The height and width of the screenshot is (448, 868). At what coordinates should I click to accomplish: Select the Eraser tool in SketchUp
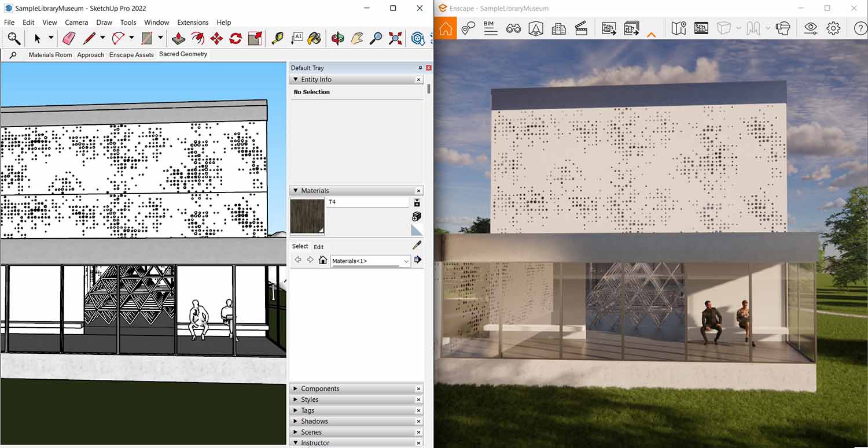[68, 38]
